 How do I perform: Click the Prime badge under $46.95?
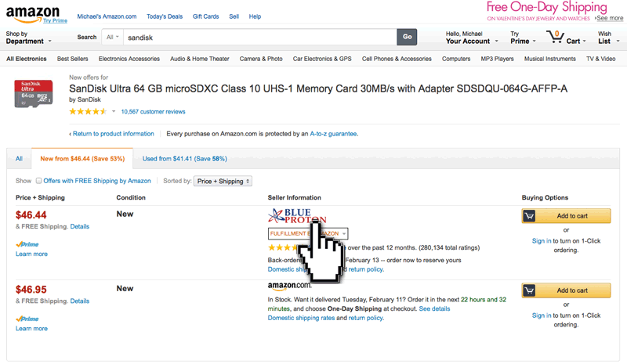pyautogui.click(x=27, y=319)
